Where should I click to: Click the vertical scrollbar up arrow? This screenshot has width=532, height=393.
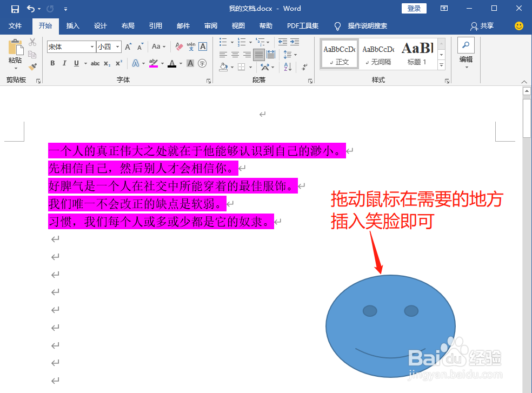click(x=527, y=90)
